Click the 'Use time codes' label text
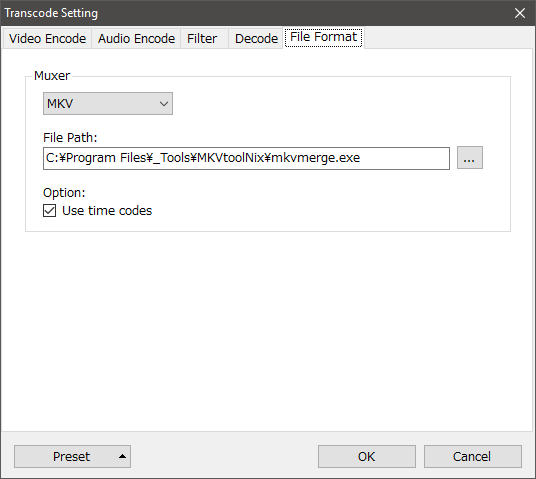536x479 pixels. [107, 211]
